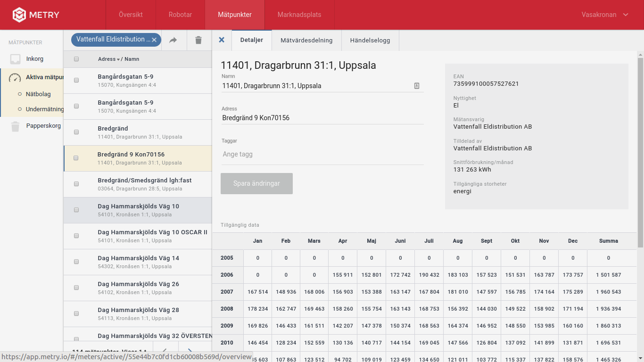The width and height of the screenshot is (644, 362).
Task: Click the Adress input field
Action: pyautogui.click(x=322, y=118)
